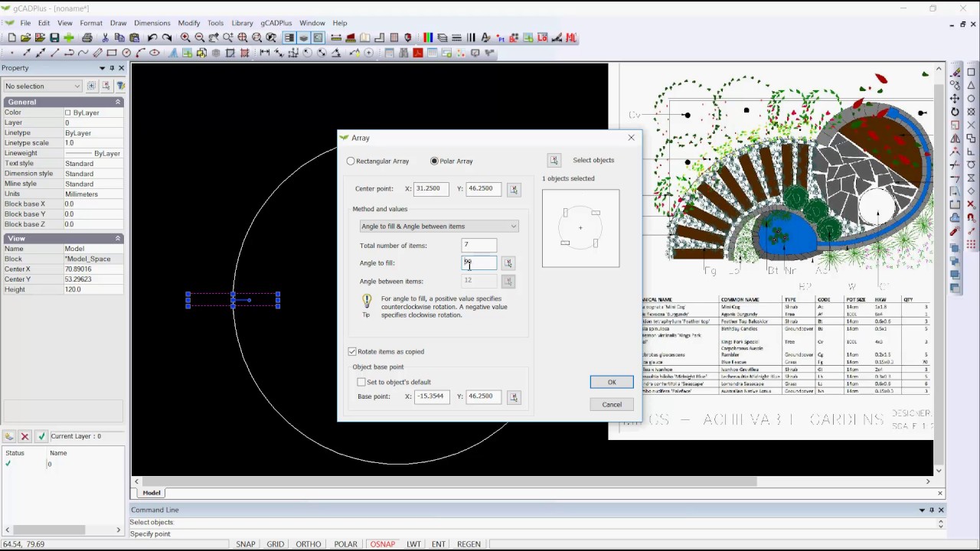The height and width of the screenshot is (551, 980).
Task: Click pick Angle to fill icon
Action: pyautogui.click(x=508, y=263)
